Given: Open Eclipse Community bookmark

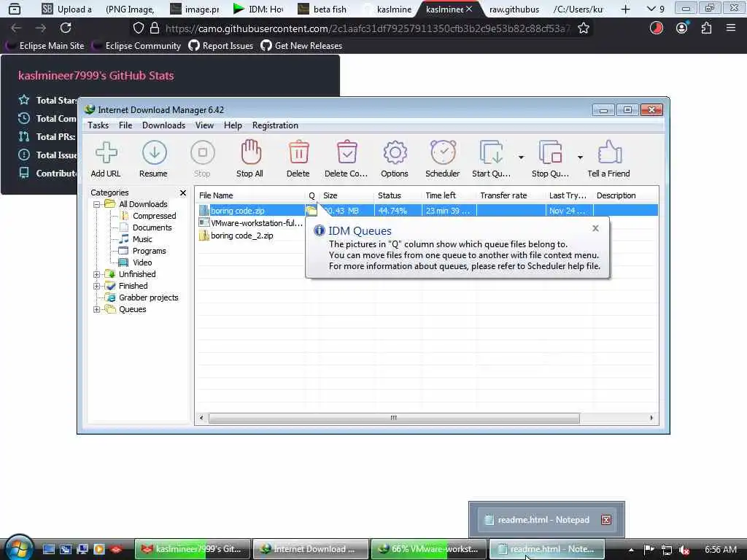Looking at the screenshot, I should pyautogui.click(x=136, y=46).
